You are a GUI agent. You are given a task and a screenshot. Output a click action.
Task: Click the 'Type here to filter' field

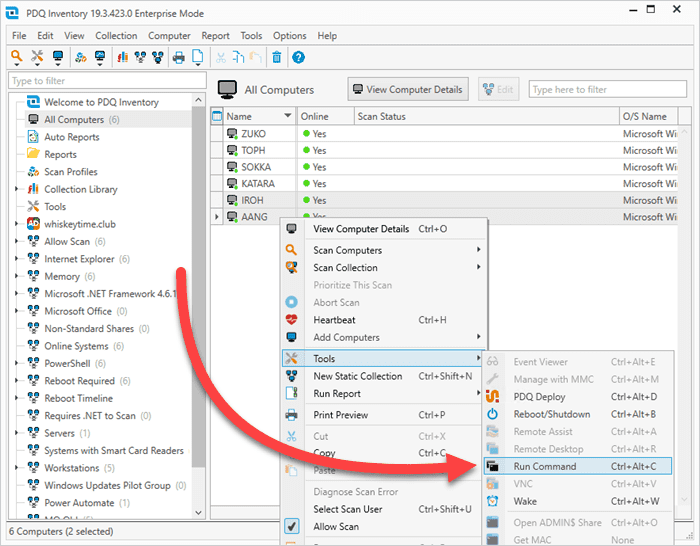pyautogui.click(x=608, y=89)
